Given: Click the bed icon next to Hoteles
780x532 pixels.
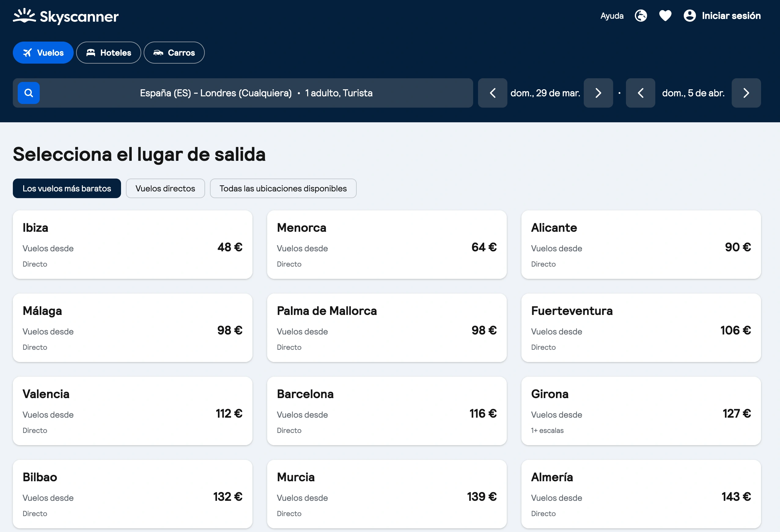Looking at the screenshot, I should [x=91, y=52].
